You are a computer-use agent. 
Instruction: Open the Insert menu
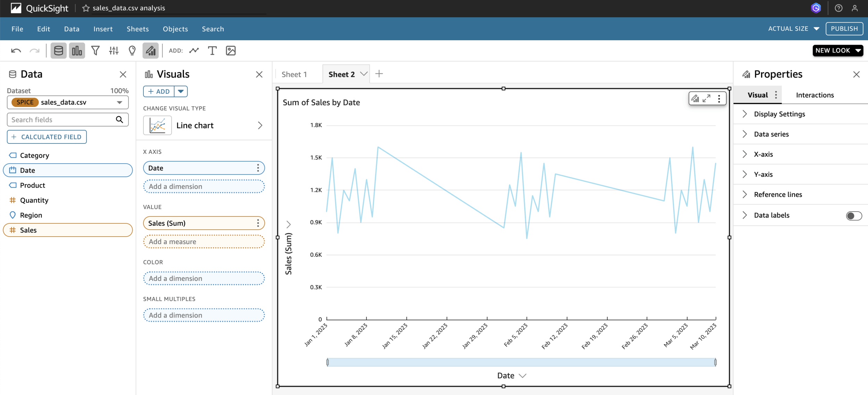coord(103,29)
